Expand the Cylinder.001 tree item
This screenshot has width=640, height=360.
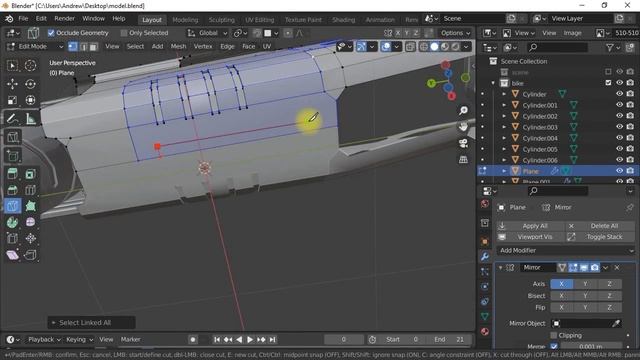coord(504,105)
